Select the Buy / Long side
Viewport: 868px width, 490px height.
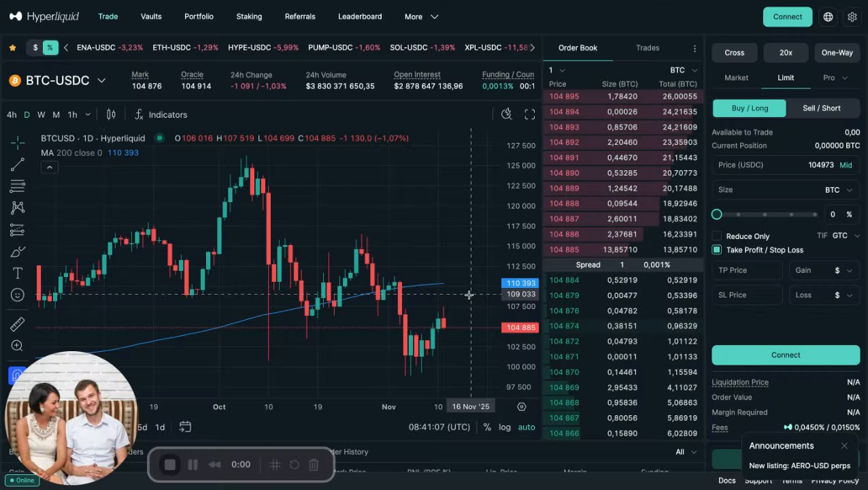point(750,108)
